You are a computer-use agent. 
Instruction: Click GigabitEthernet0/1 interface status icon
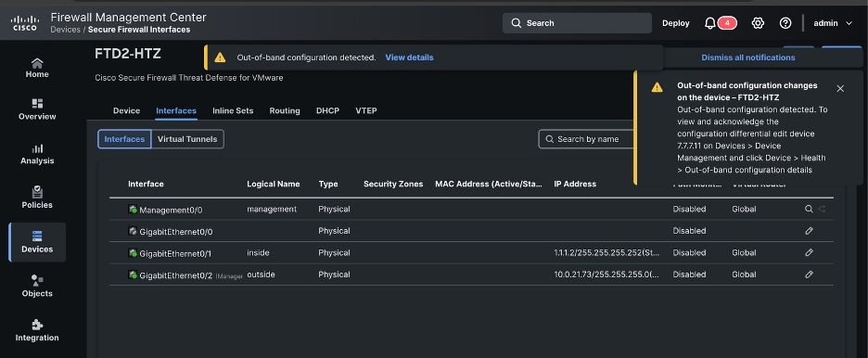pyautogui.click(x=133, y=253)
